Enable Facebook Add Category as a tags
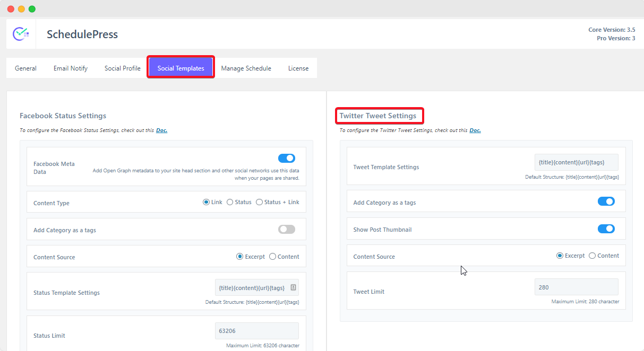Screen dimensions: 644x351 click(x=287, y=229)
